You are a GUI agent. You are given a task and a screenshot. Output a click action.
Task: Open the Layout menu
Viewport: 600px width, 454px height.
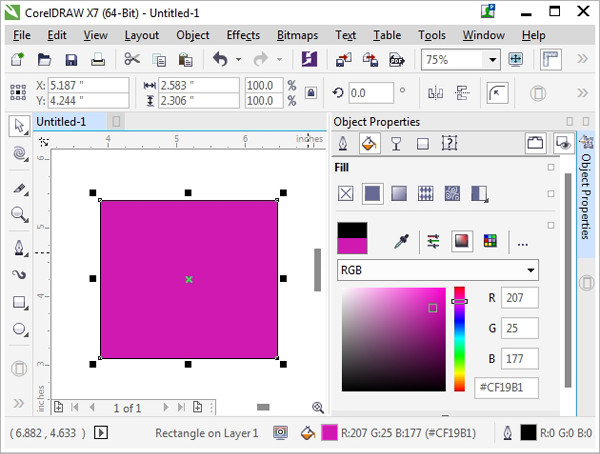(142, 35)
